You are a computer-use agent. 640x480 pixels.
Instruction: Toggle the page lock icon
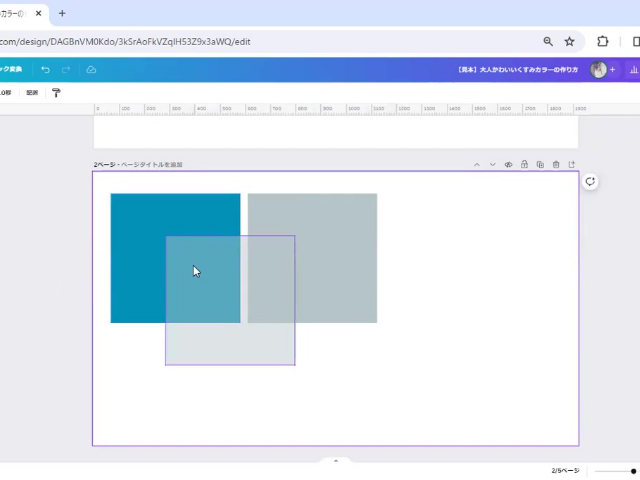524,164
